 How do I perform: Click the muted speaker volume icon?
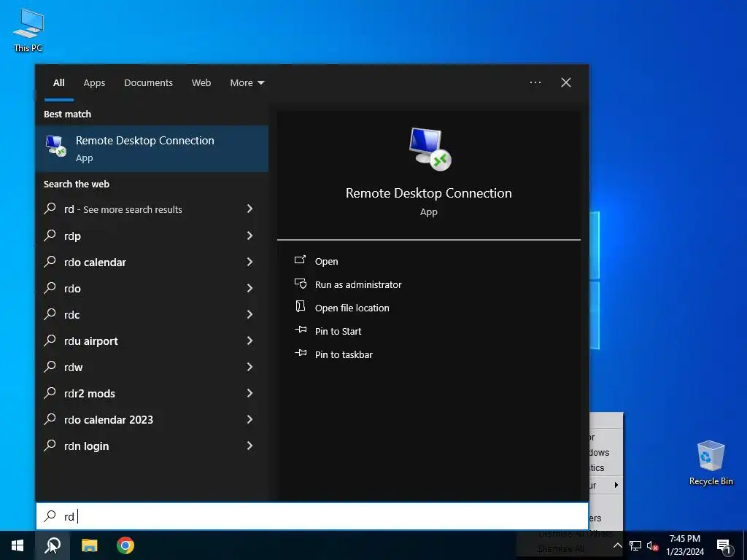pos(652,545)
